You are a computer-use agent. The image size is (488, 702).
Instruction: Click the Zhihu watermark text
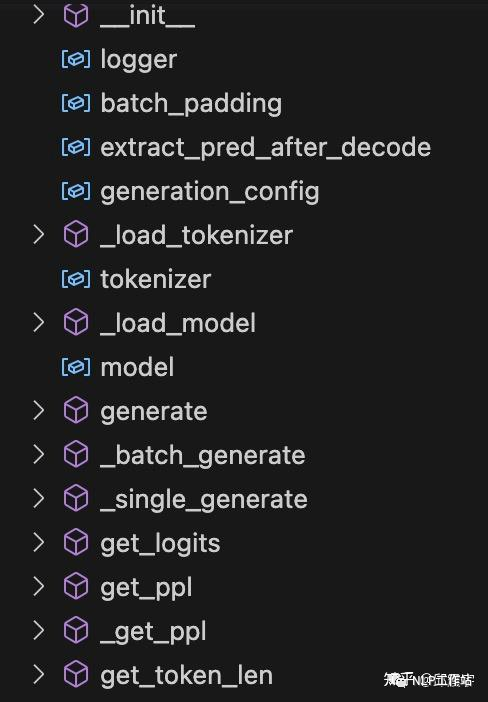(428, 680)
